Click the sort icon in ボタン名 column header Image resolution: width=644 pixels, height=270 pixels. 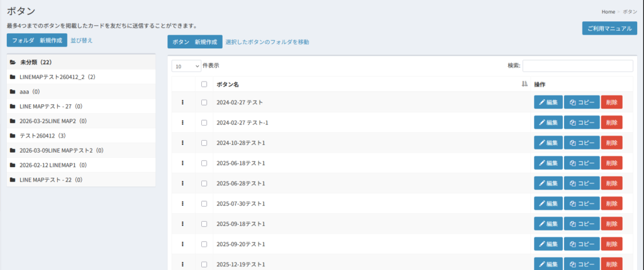tap(525, 84)
